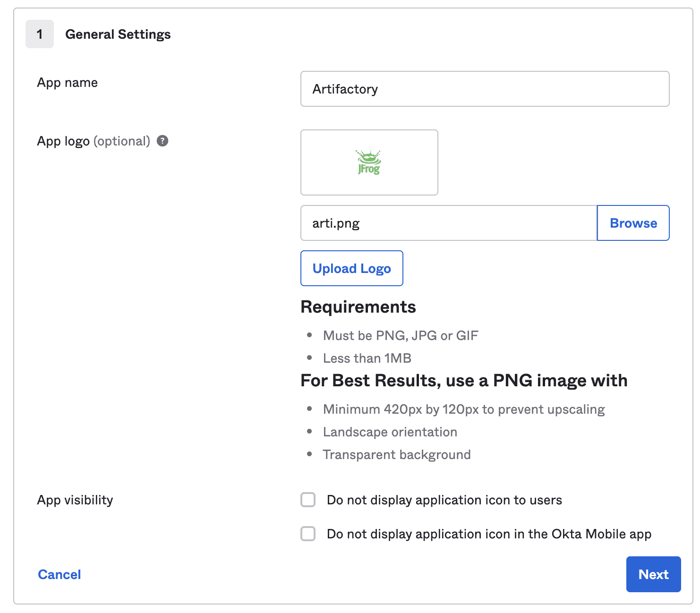Click the 'App logo (optional)' label

tap(94, 141)
